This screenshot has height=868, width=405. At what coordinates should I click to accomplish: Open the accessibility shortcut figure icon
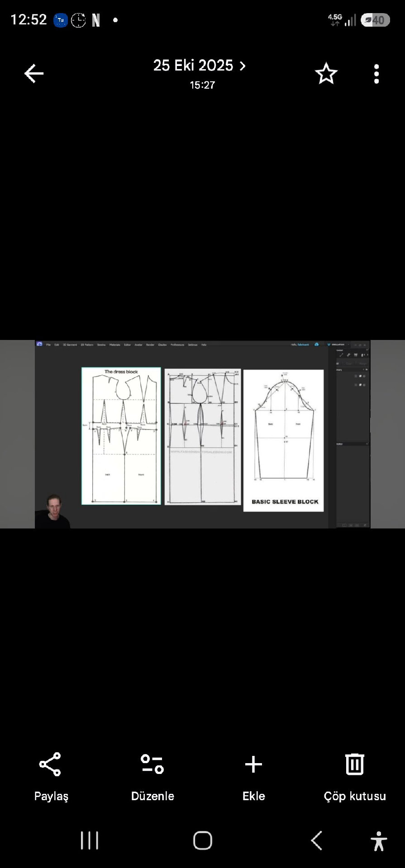(x=379, y=841)
